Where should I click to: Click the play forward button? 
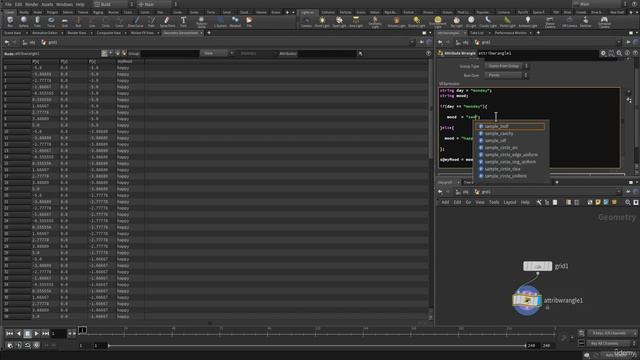pyautogui.click(x=36, y=333)
